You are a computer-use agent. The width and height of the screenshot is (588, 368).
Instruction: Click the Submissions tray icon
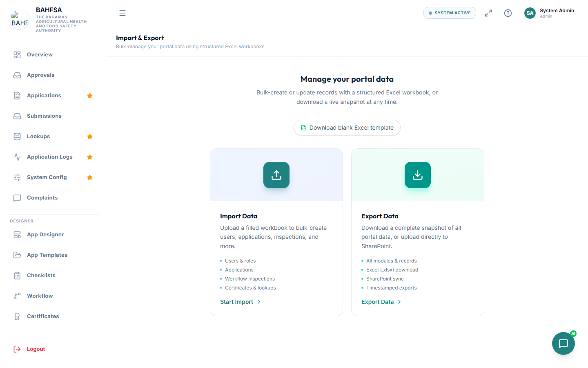[x=17, y=116]
